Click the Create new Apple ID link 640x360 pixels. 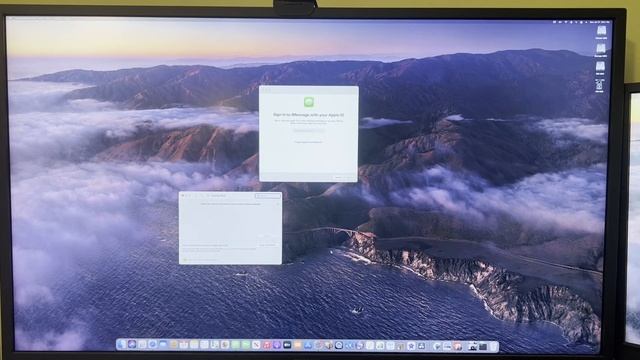pyautogui.click(x=309, y=142)
